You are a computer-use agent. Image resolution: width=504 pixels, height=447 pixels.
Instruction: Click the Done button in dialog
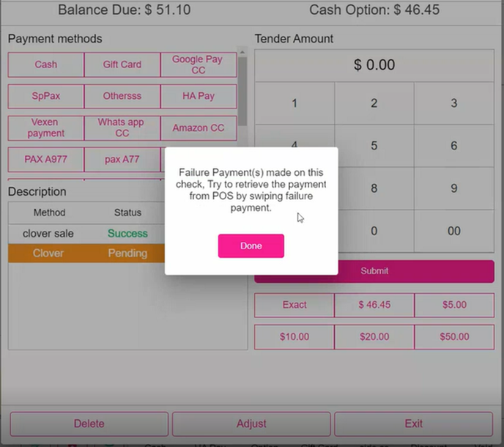point(251,246)
